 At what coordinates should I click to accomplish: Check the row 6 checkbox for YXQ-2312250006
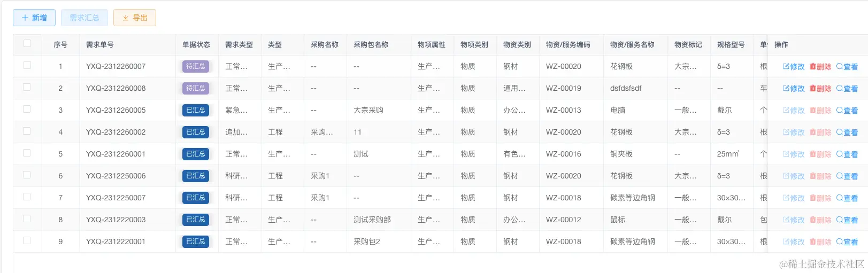[27, 175]
